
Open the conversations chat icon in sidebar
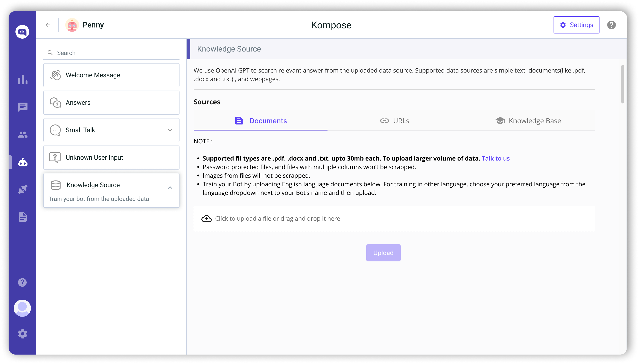tap(22, 107)
